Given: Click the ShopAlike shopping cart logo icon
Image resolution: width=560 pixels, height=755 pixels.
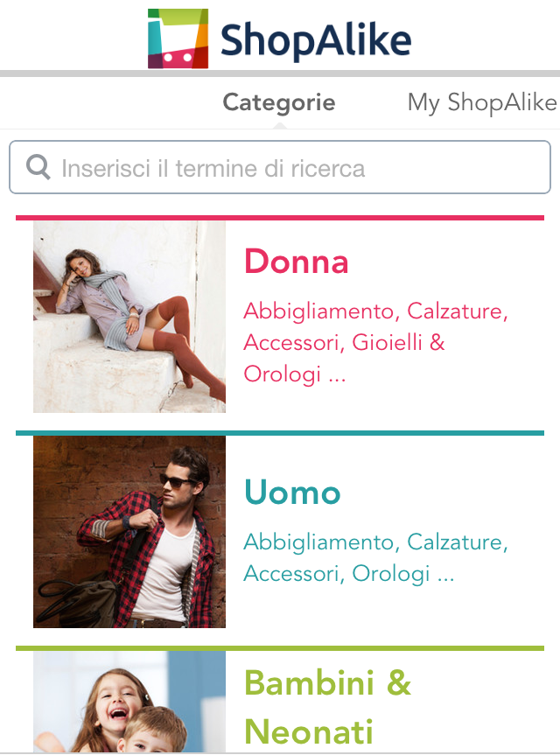Looking at the screenshot, I should click(178, 38).
